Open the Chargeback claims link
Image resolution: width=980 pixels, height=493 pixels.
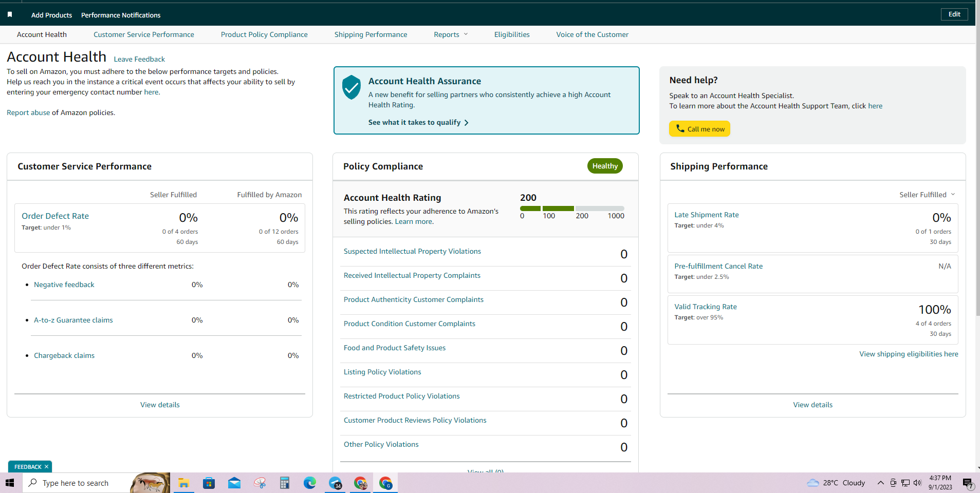tap(64, 355)
